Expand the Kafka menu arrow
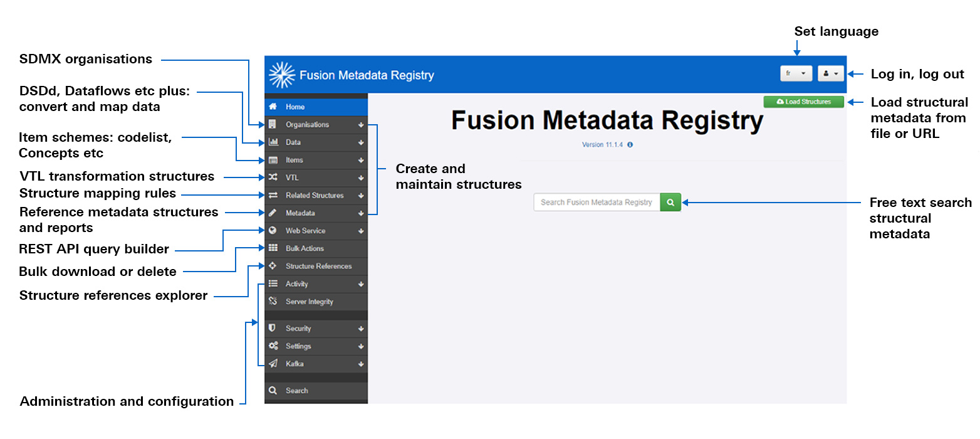Viewport: 980px width, 439px height. (361, 364)
